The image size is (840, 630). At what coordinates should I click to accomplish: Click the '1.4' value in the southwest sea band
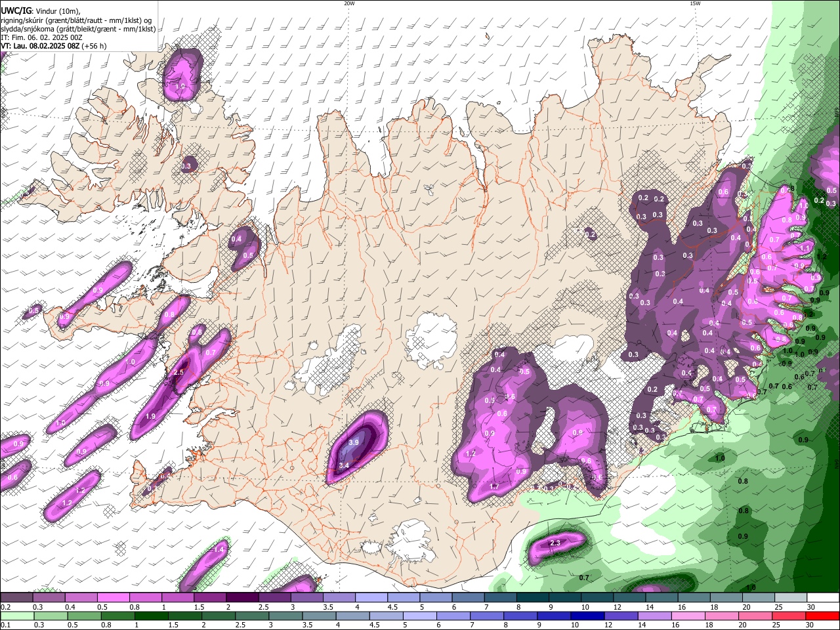(220, 549)
